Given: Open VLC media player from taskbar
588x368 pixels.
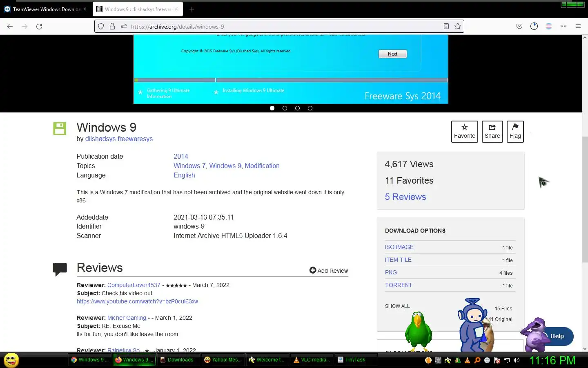Looking at the screenshot, I should point(312,360).
